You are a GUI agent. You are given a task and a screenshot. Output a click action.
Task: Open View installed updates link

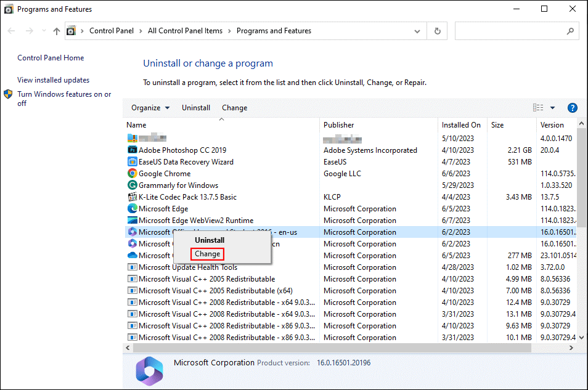53,80
